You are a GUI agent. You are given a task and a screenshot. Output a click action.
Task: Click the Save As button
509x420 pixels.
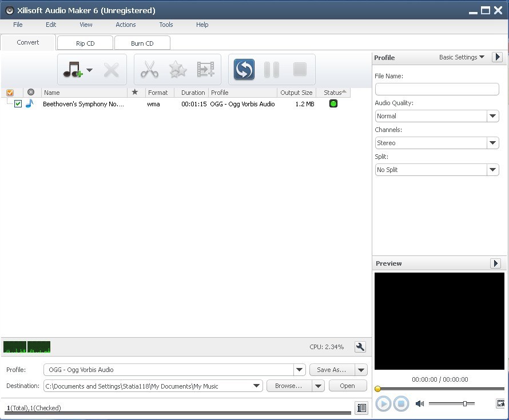(x=331, y=370)
